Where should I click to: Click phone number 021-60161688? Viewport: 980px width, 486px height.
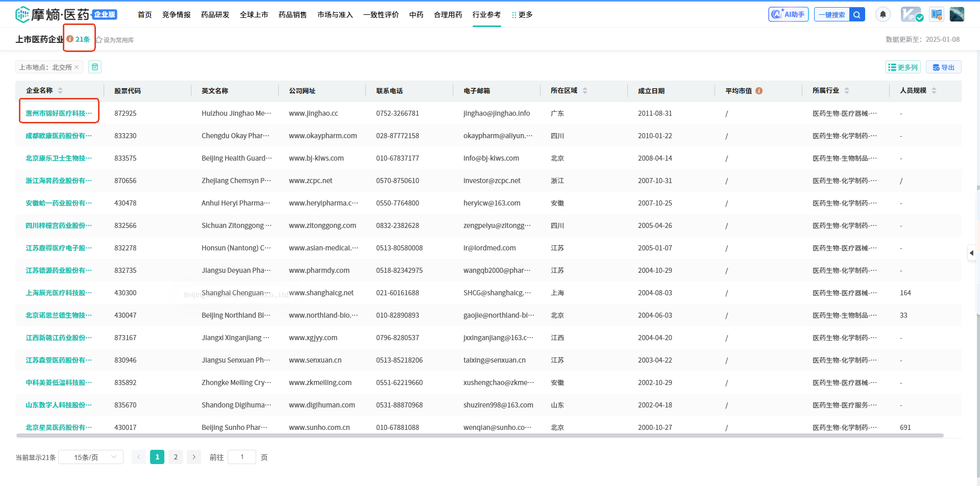pos(398,293)
